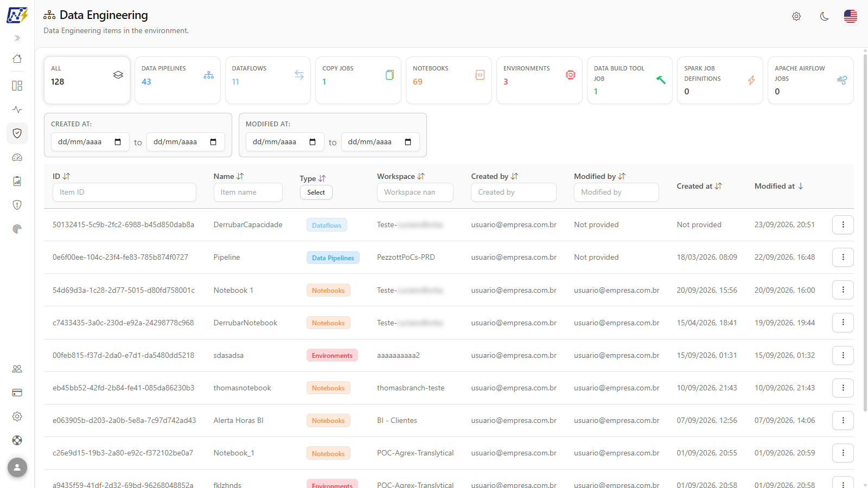Open the dashboard layout icon in the sidebar
868x488 pixels.
[17, 86]
